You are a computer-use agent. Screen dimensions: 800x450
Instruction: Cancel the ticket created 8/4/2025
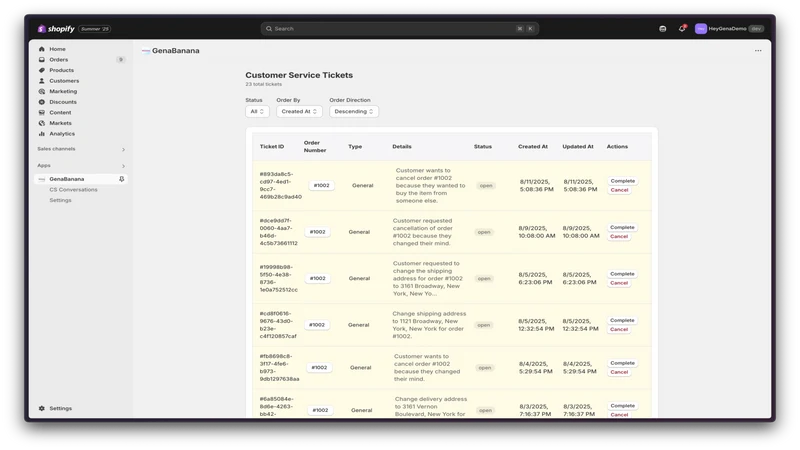[619, 372]
